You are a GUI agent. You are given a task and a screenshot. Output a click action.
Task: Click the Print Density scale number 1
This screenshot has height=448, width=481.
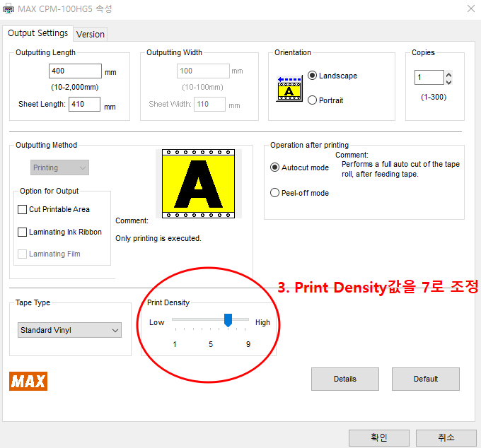(x=175, y=344)
